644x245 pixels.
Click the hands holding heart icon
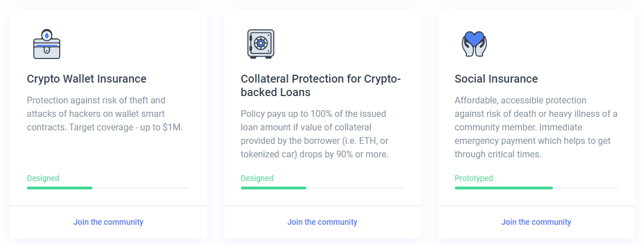(x=474, y=44)
